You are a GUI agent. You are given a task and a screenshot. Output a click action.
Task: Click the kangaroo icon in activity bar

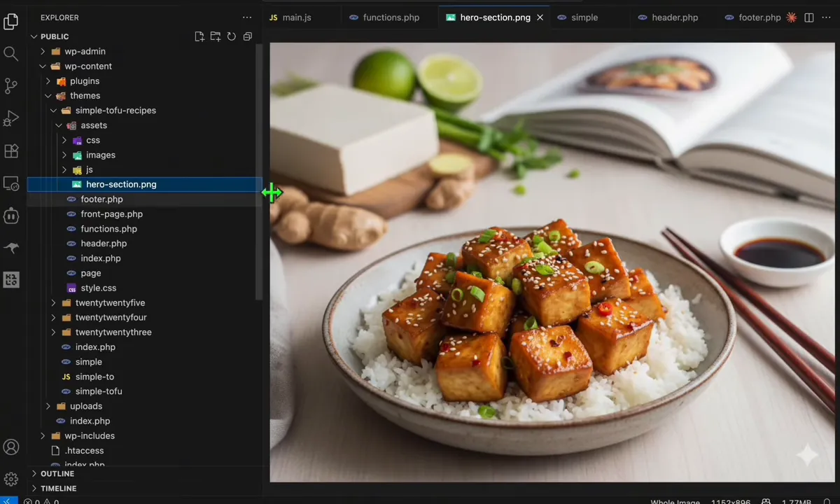(11, 248)
